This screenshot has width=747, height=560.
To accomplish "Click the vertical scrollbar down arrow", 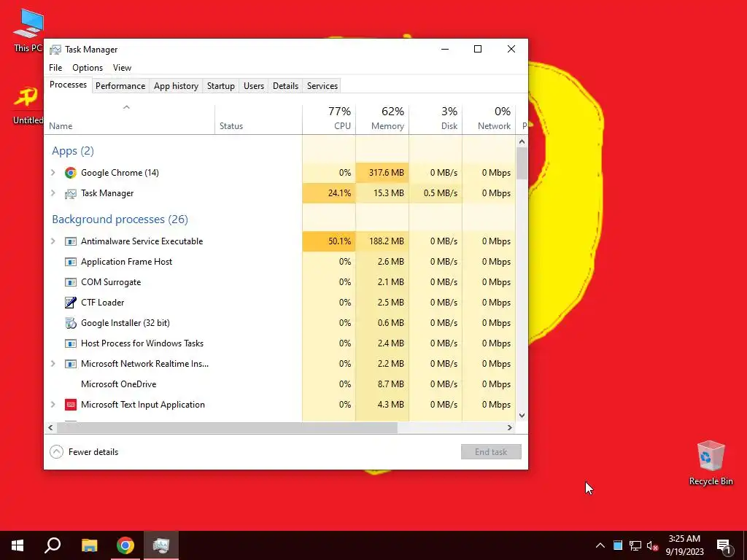I will [522, 415].
